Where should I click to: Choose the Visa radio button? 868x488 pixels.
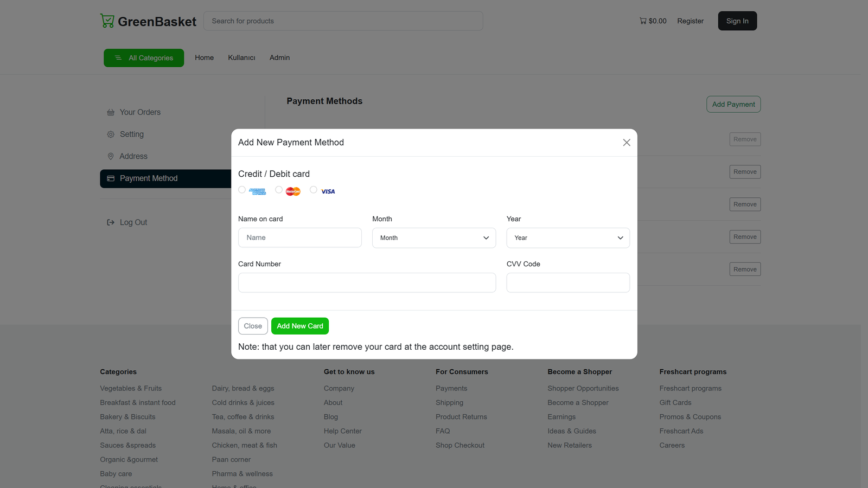click(x=314, y=190)
